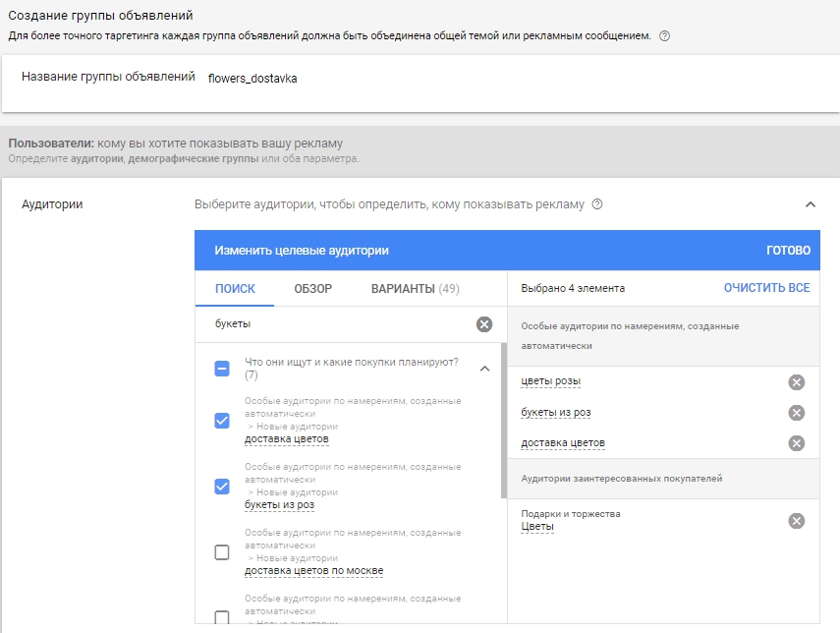Remove 'цветы розы' from selected audiences
This screenshot has width=840, height=633.
tap(796, 382)
